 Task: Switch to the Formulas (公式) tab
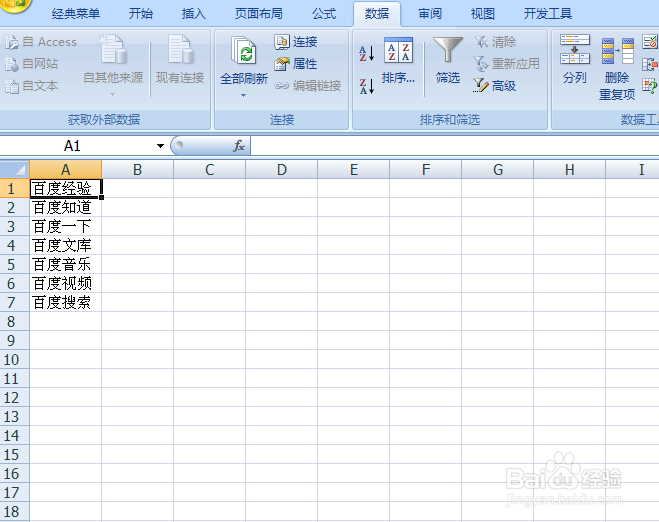point(324,14)
